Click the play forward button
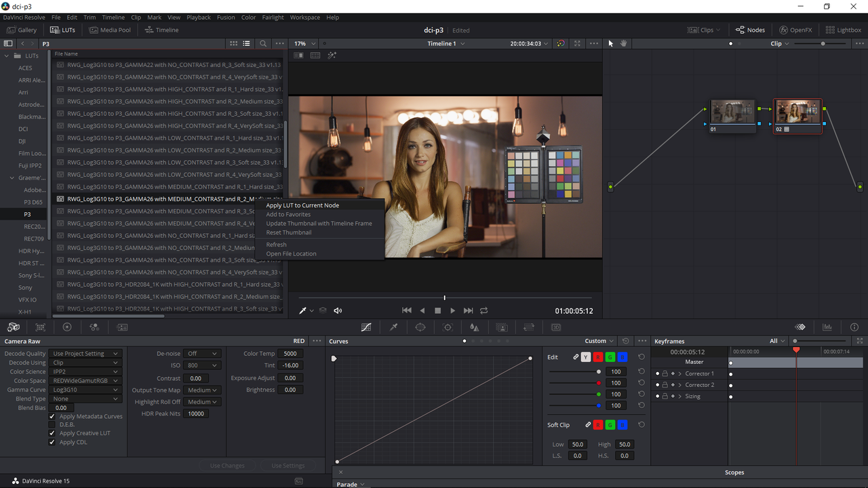The width and height of the screenshot is (868, 488). [x=452, y=310]
